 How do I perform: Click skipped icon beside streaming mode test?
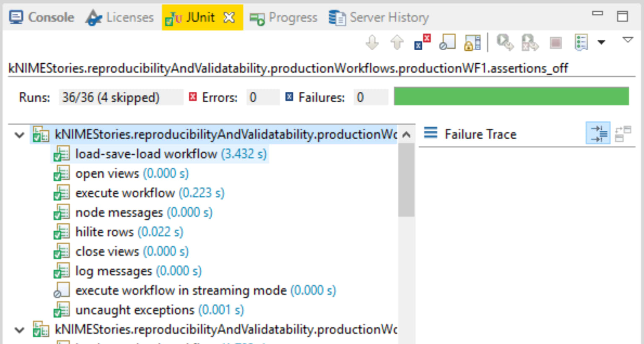tap(62, 290)
